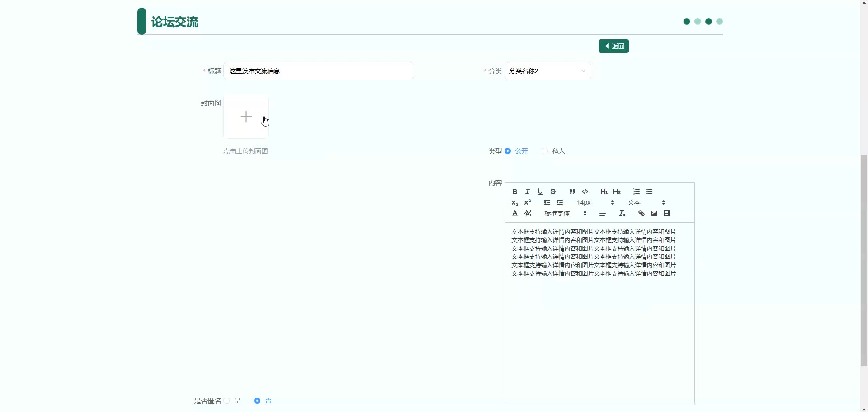868x412 pixels.
Task: Open the 分类 category dropdown
Action: click(547, 71)
